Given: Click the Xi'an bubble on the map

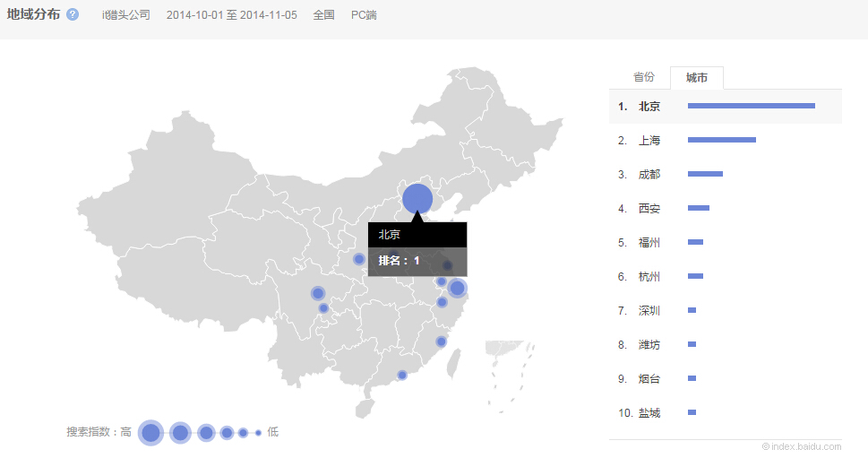Looking at the screenshot, I should coord(359,259).
